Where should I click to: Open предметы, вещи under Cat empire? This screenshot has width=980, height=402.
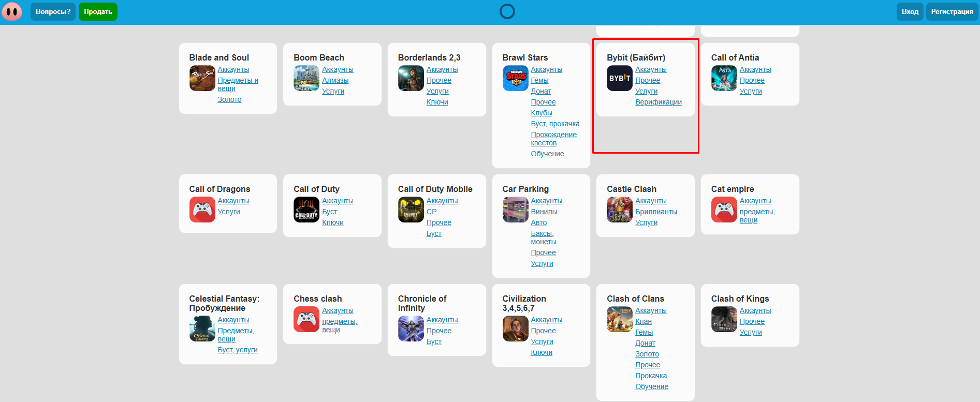pyautogui.click(x=757, y=216)
